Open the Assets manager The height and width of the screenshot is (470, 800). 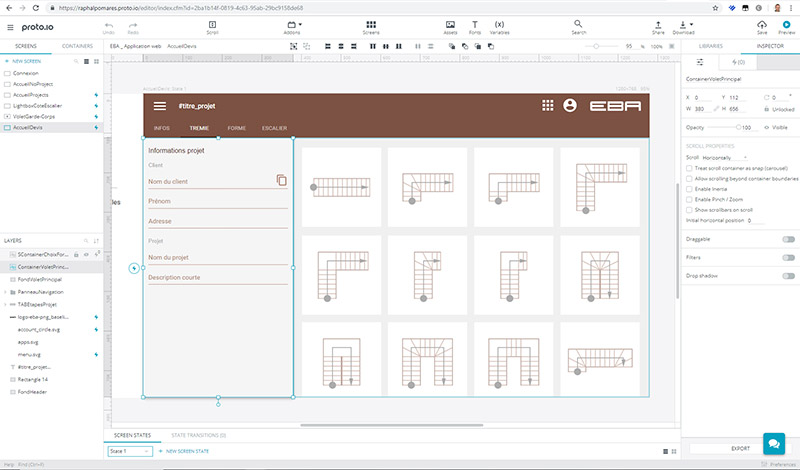451,24
